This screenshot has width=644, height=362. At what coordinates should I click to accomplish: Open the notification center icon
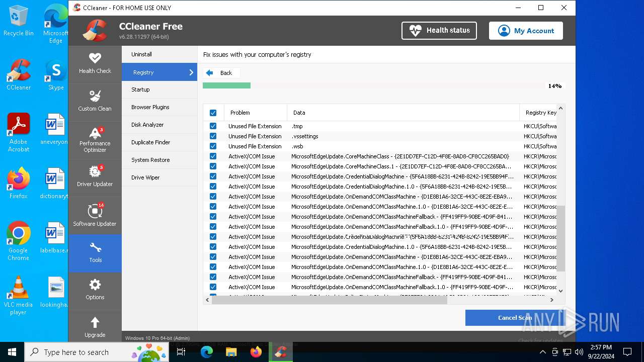[627, 352]
